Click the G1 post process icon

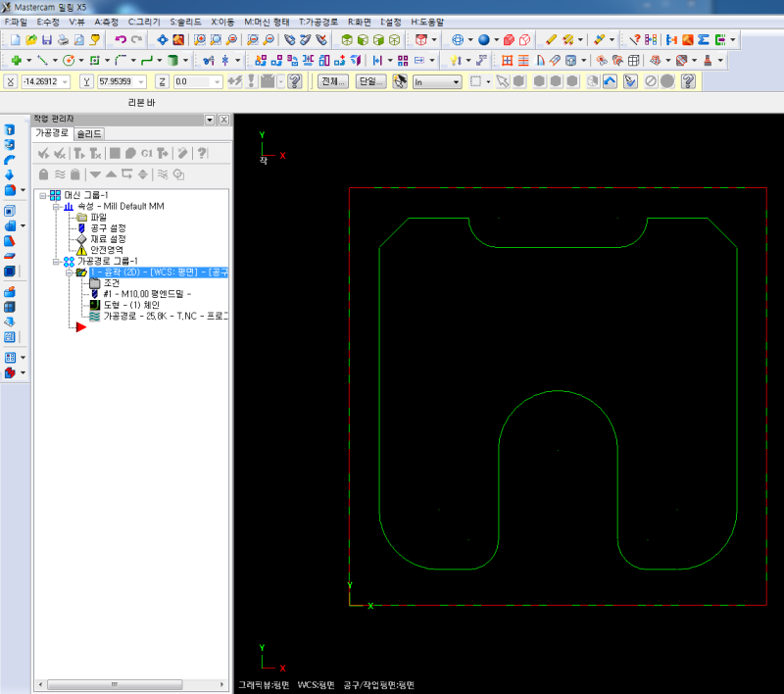pos(146,153)
